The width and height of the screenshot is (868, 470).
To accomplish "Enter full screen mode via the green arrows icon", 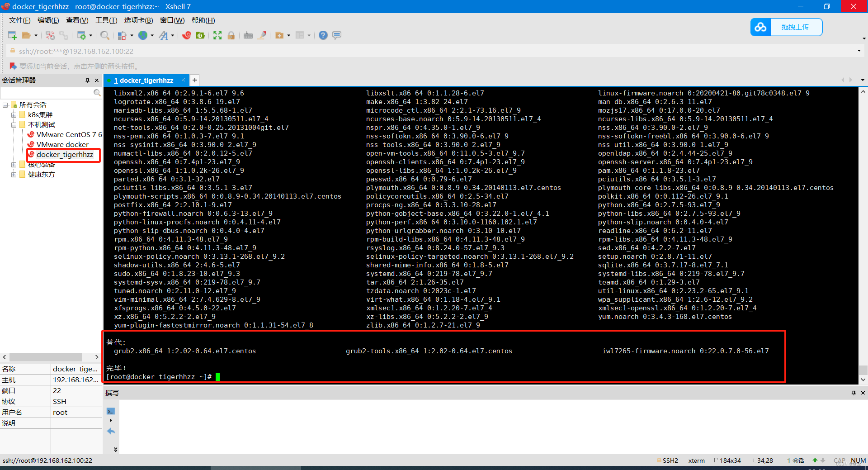I will [x=217, y=35].
